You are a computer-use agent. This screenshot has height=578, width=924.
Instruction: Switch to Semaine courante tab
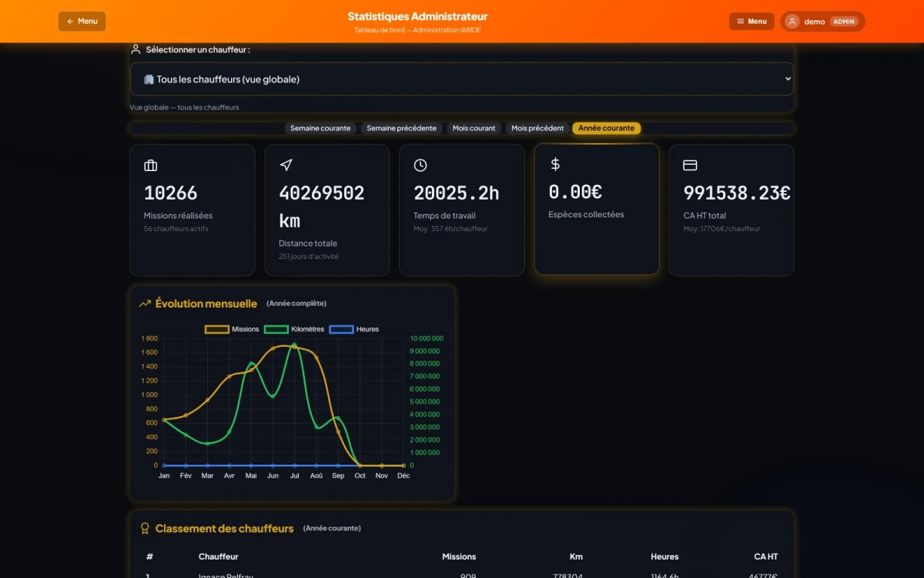coord(320,128)
